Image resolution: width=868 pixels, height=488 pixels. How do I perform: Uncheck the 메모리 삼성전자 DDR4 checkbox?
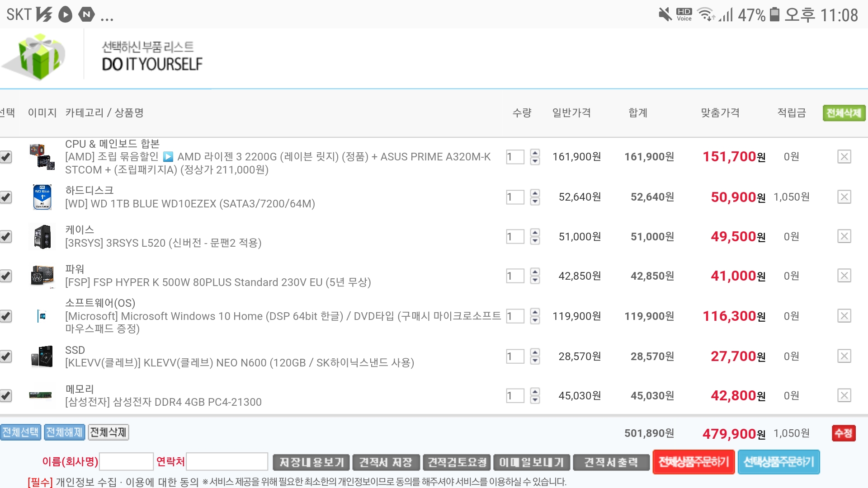(6, 395)
